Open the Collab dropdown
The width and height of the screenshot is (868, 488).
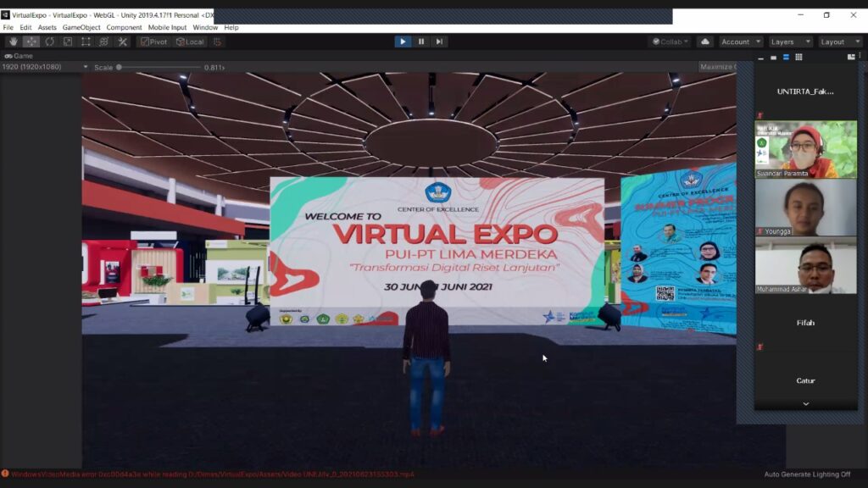coord(670,42)
